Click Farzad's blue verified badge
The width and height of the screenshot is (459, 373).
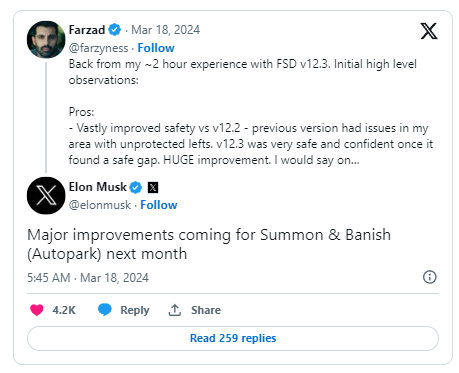115,30
